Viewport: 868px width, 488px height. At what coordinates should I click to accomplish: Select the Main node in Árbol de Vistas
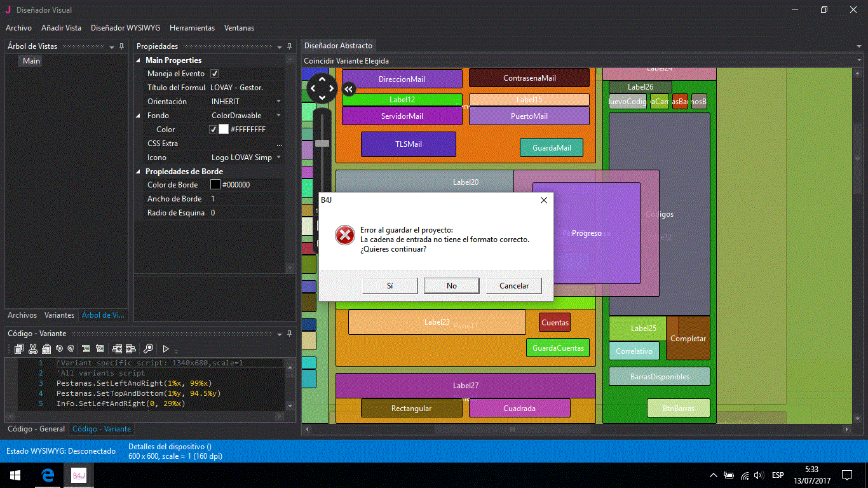pos(31,61)
